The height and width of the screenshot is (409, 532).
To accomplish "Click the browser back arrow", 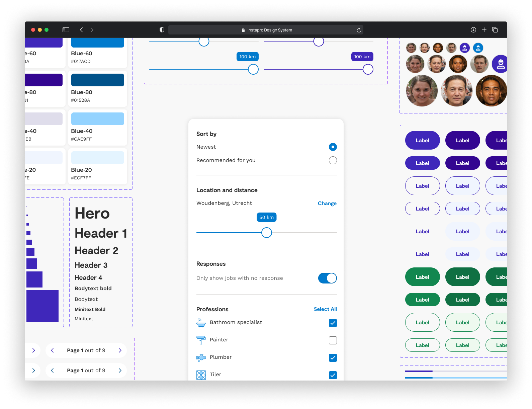I will click(x=81, y=30).
